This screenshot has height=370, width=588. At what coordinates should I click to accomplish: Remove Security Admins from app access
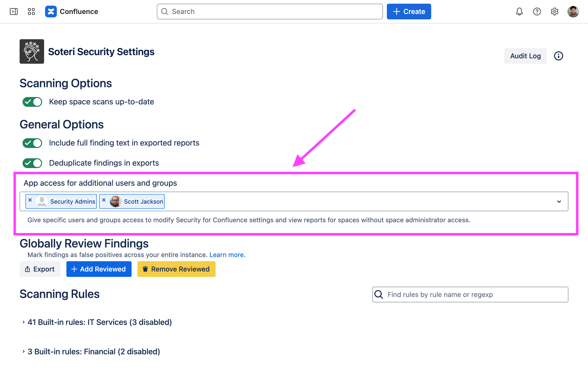point(30,200)
